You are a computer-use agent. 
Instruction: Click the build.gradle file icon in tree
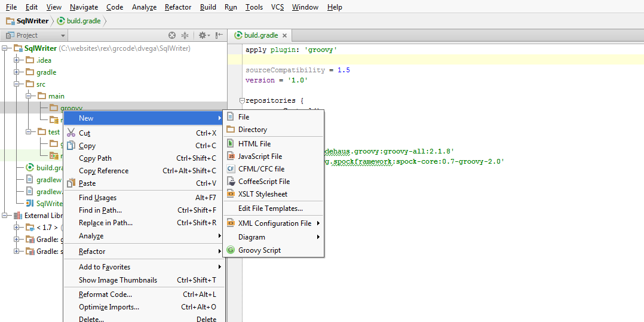click(30, 167)
